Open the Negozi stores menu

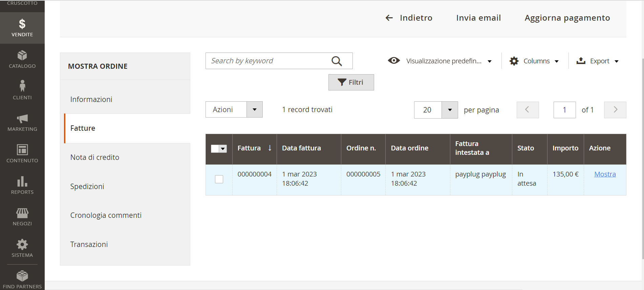pyautogui.click(x=22, y=217)
